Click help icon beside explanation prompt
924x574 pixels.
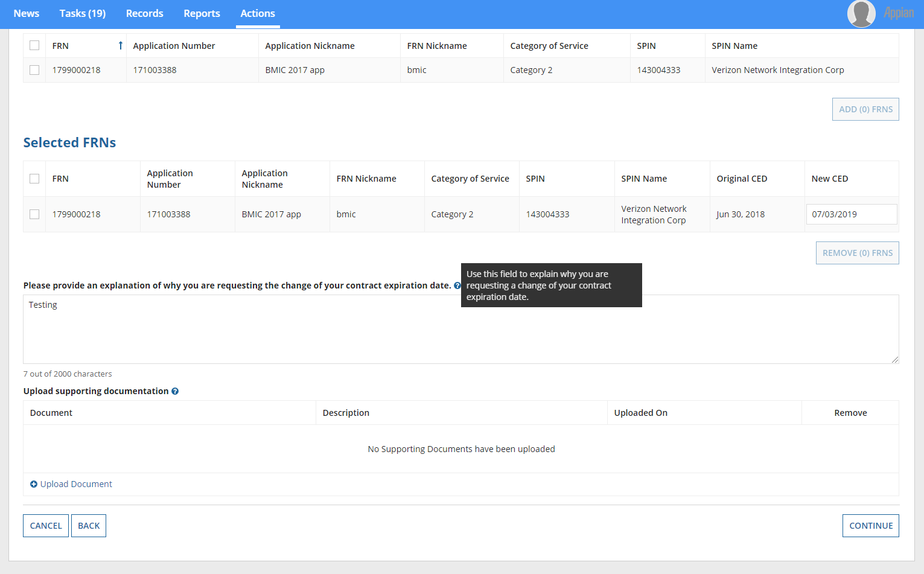(x=457, y=285)
